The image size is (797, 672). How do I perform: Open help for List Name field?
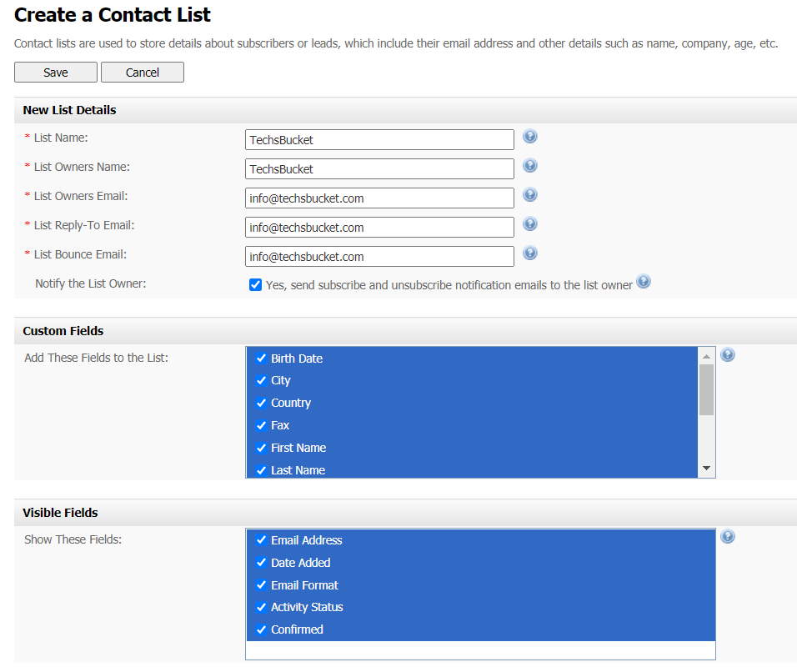pos(530,135)
